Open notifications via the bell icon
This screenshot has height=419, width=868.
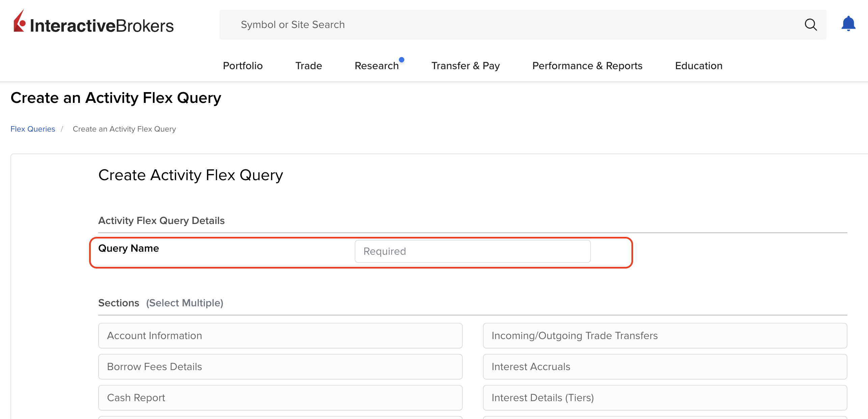pos(848,24)
